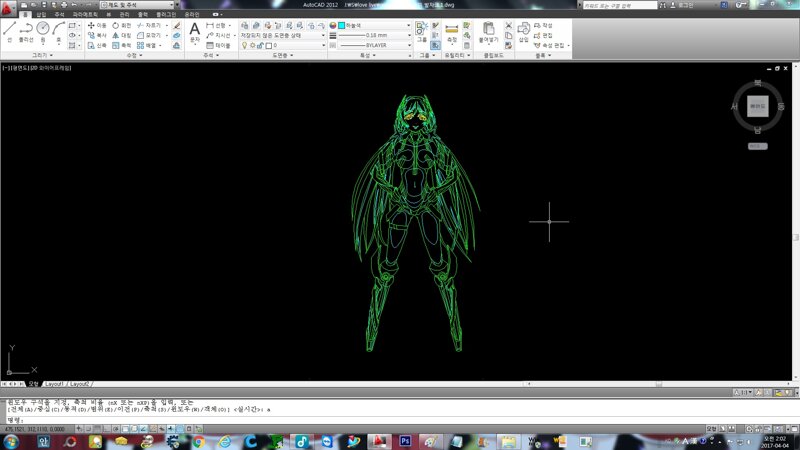
Task: Click the Scale (축척) tool
Action: pos(121,45)
